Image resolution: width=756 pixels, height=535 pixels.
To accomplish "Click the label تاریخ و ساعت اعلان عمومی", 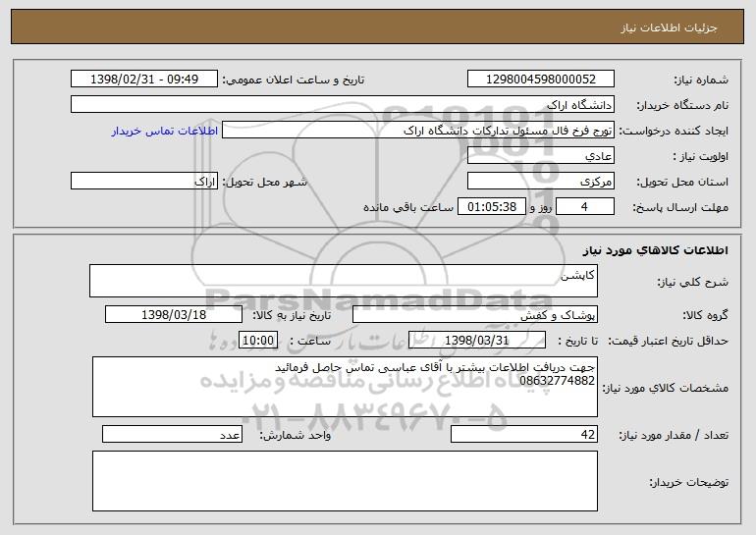I will click(x=294, y=80).
